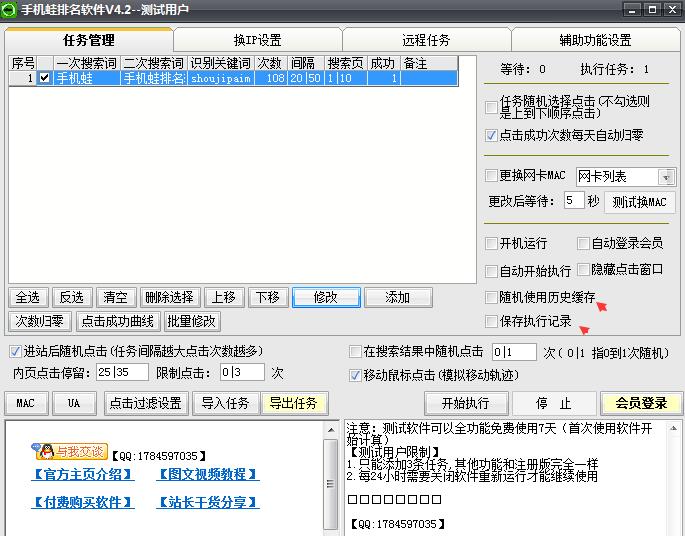Click the 测试换MAC button

tap(639, 202)
